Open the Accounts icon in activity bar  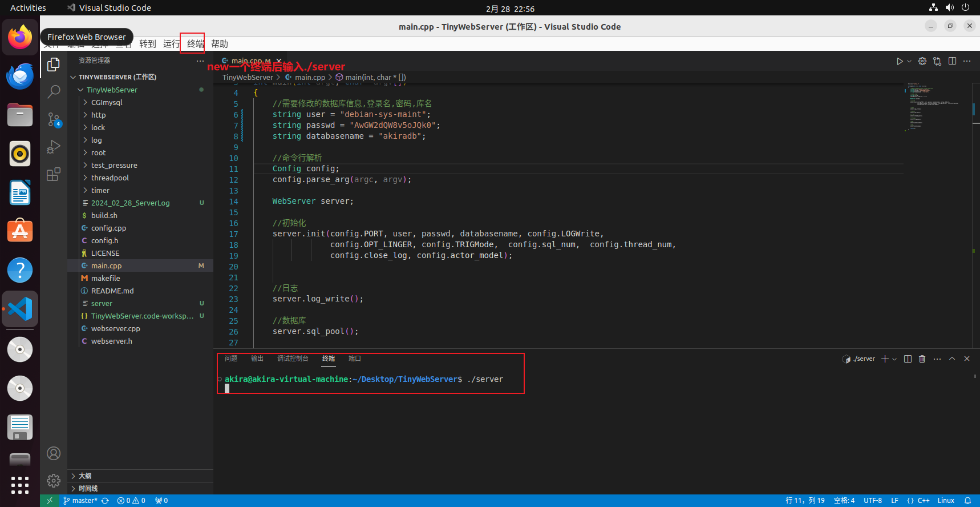[54, 453]
